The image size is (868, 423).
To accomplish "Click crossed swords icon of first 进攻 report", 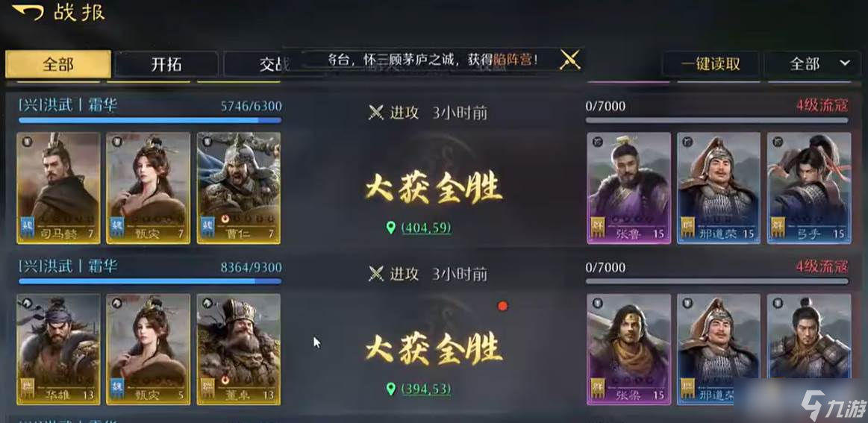I will 376,113.
